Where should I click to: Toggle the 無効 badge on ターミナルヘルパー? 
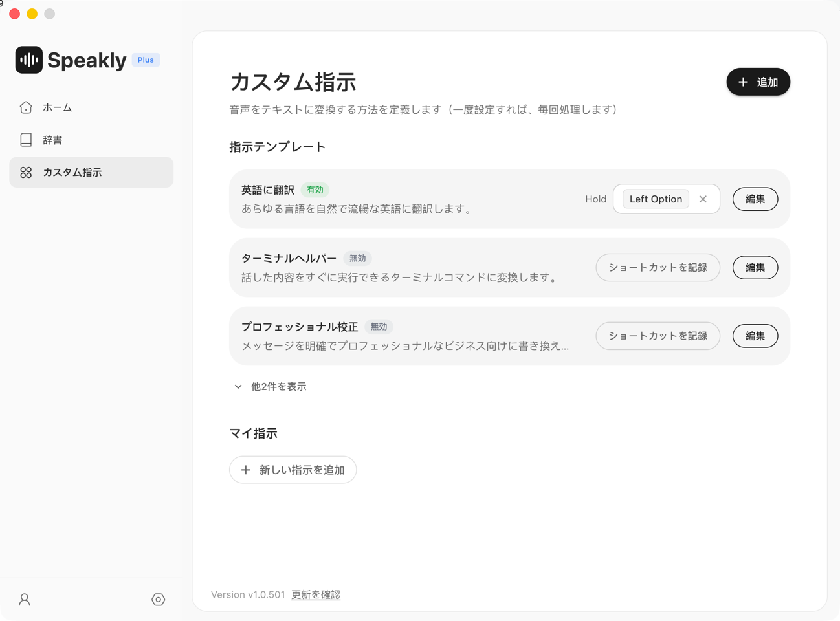pyautogui.click(x=357, y=258)
